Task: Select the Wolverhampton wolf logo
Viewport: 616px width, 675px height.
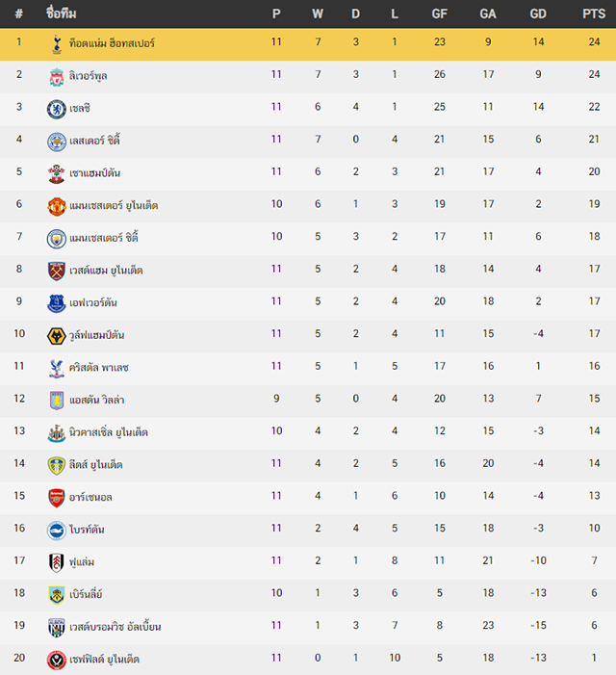Action: click(57, 336)
